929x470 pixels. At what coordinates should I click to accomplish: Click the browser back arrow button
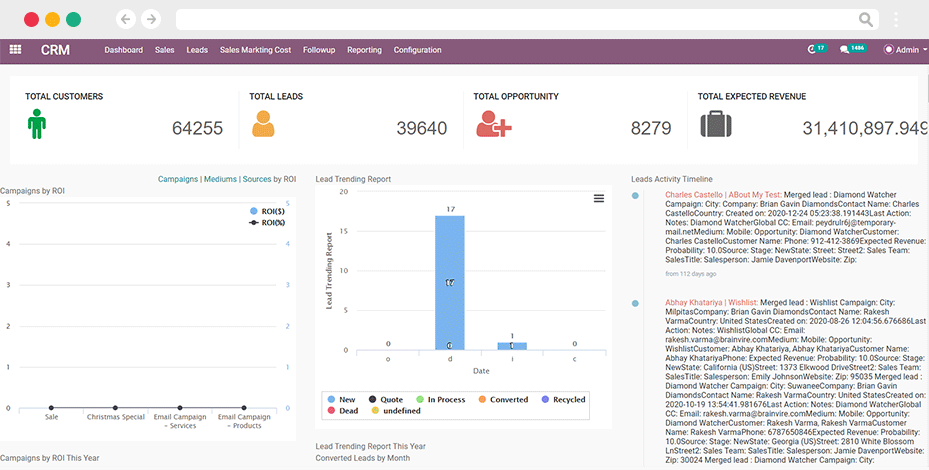(x=126, y=19)
